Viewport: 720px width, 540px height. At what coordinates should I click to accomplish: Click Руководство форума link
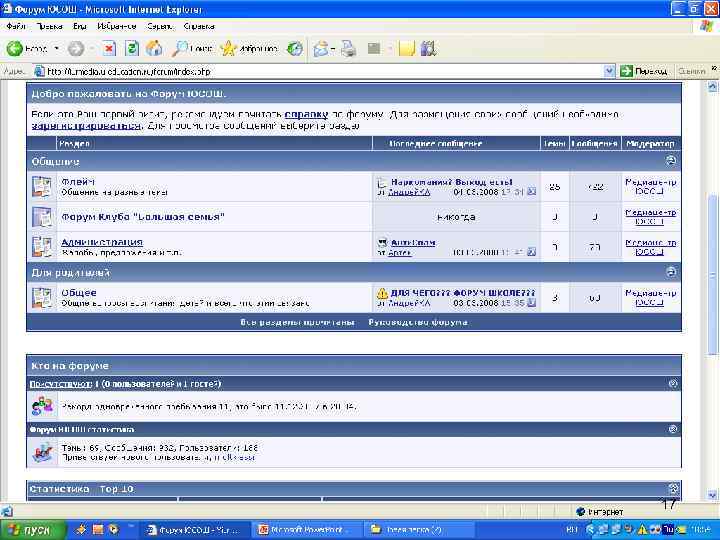pyautogui.click(x=418, y=322)
